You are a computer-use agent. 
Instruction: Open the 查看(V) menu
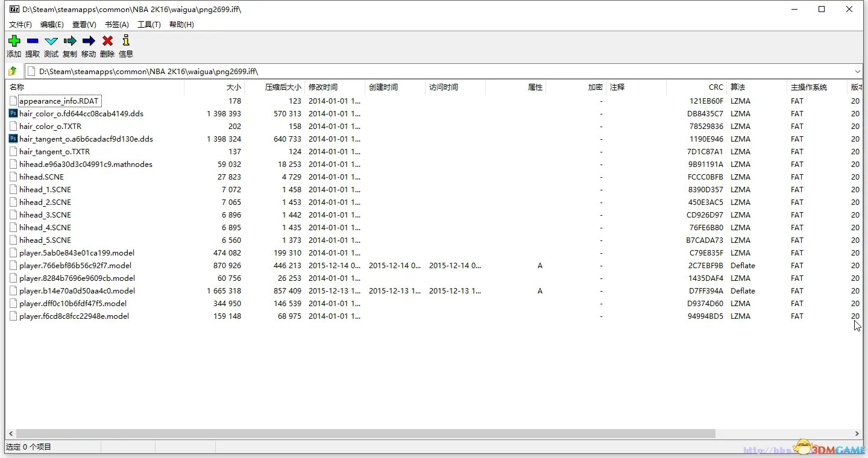pyautogui.click(x=84, y=24)
